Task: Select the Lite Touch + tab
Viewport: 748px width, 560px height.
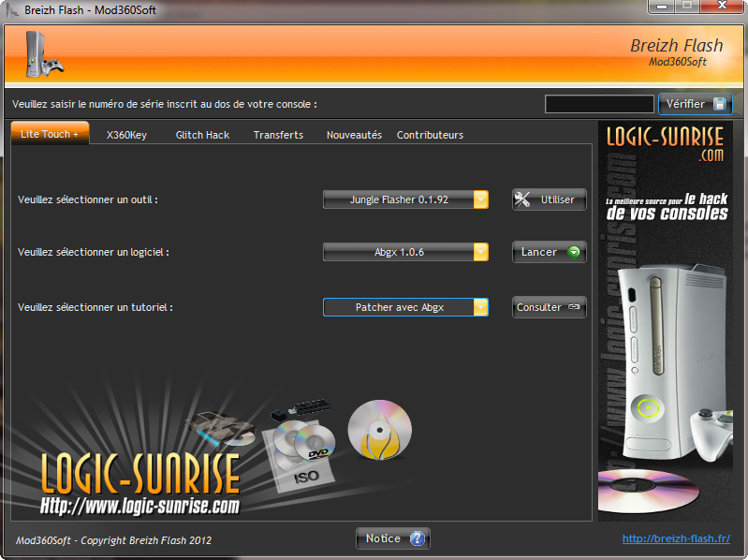Action: 50,134
